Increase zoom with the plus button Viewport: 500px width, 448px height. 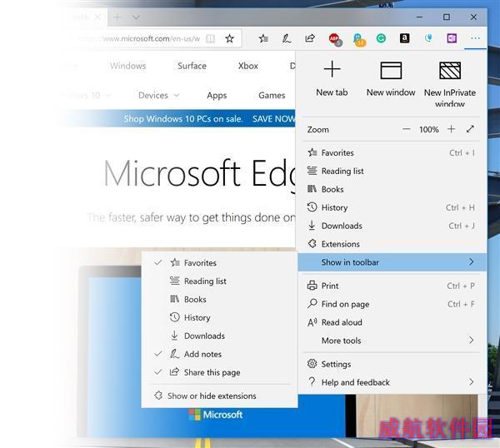pos(451,129)
